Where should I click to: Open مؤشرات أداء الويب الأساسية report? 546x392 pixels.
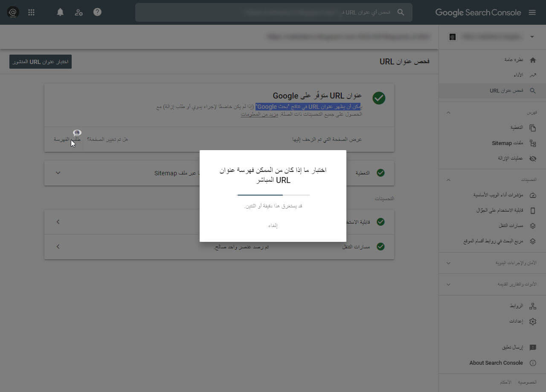(498, 195)
